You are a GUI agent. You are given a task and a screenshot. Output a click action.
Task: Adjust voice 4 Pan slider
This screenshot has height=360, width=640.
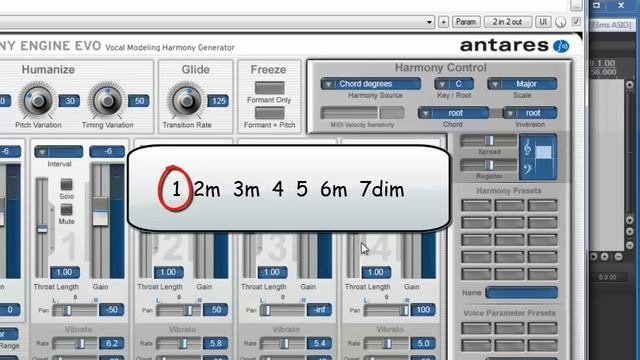pos(386,311)
